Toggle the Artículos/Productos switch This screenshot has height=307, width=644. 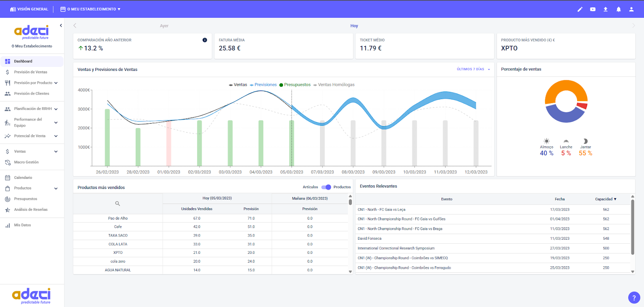326,187
